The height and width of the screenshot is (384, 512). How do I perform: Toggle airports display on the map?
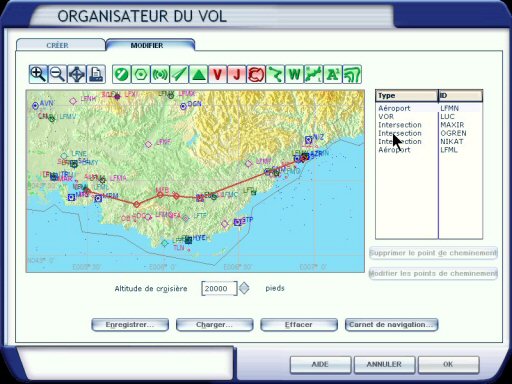pos(121,74)
